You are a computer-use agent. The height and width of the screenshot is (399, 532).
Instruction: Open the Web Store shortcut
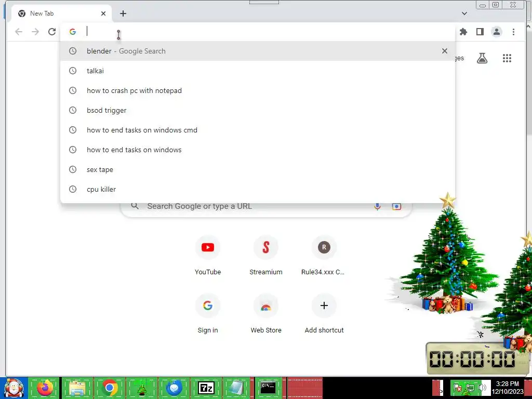click(x=266, y=313)
